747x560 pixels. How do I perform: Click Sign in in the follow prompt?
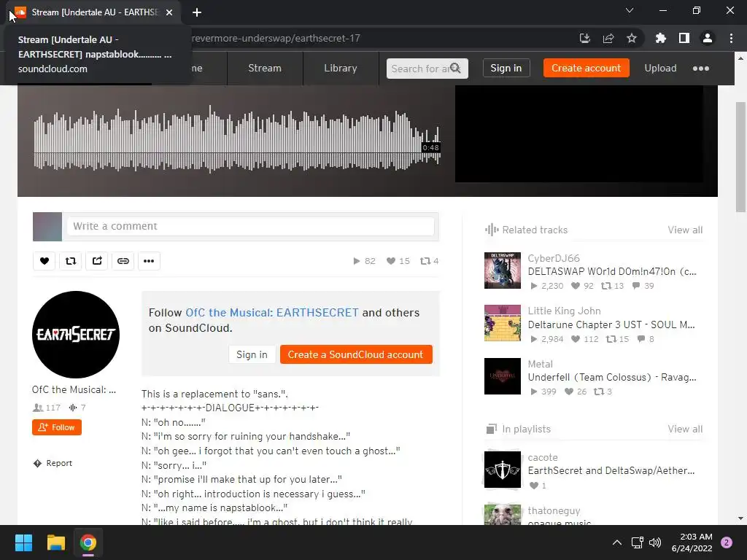[252, 355]
